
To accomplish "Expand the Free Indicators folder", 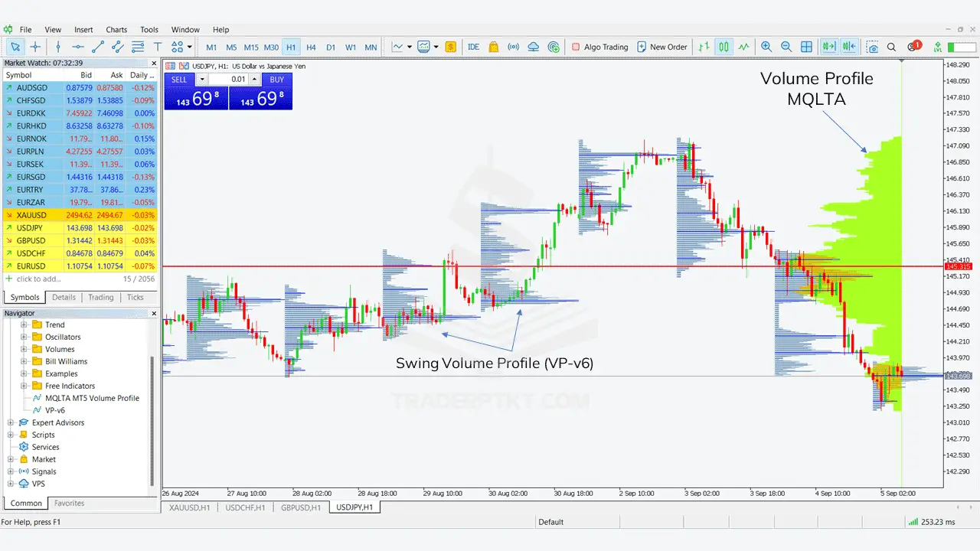I will click(x=24, y=386).
